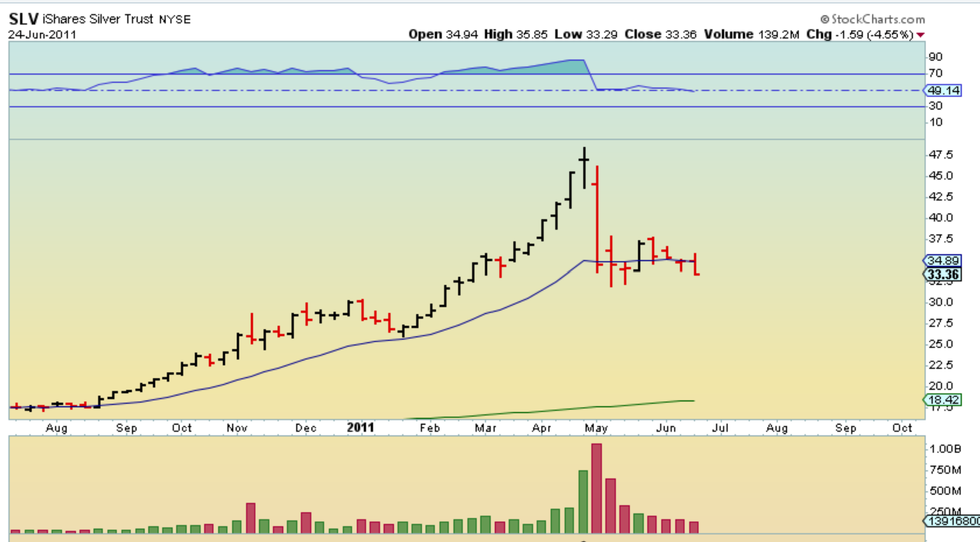This screenshot has width=980, height=542.
Task: Click the volume value tag at right
Action: (952, 521)
